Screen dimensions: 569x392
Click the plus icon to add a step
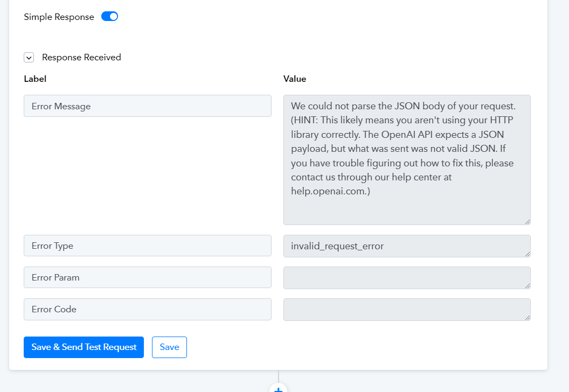coord(279,389)
